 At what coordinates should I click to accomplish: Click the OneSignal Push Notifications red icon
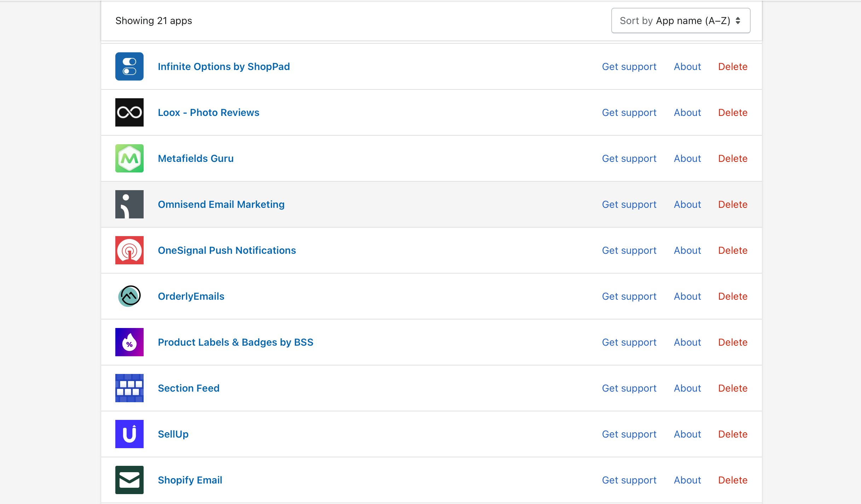(x=129, y=250)
